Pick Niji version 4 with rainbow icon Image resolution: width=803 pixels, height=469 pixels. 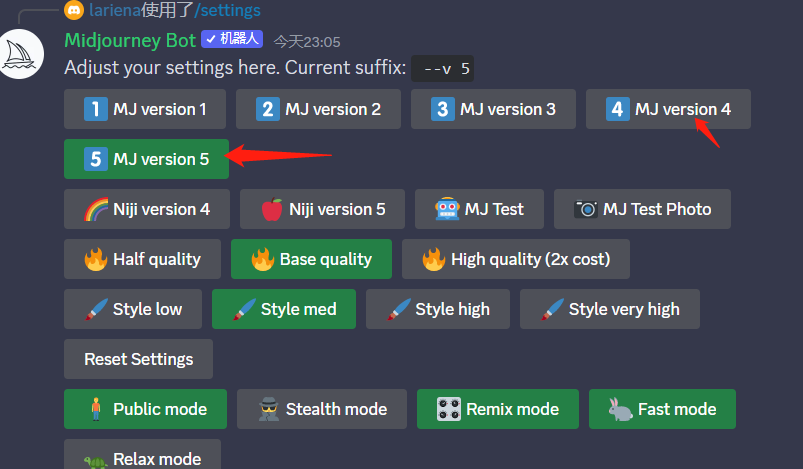point(146,209)
